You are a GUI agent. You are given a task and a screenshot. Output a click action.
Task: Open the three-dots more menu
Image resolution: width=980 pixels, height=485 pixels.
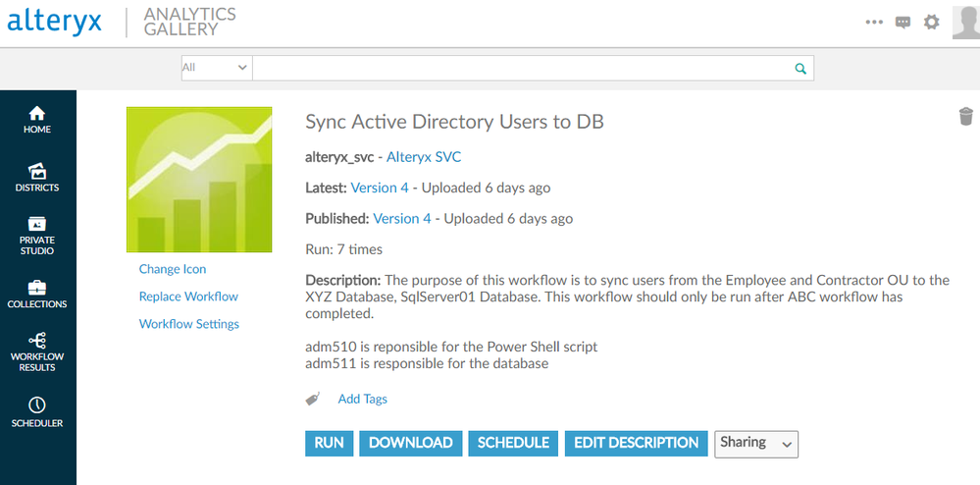coord(874,23)
